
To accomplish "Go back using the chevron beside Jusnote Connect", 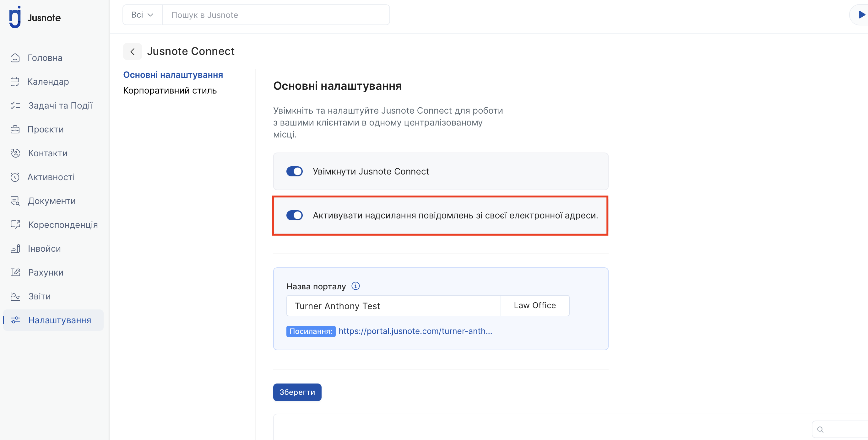I will (x=133, y=51).
